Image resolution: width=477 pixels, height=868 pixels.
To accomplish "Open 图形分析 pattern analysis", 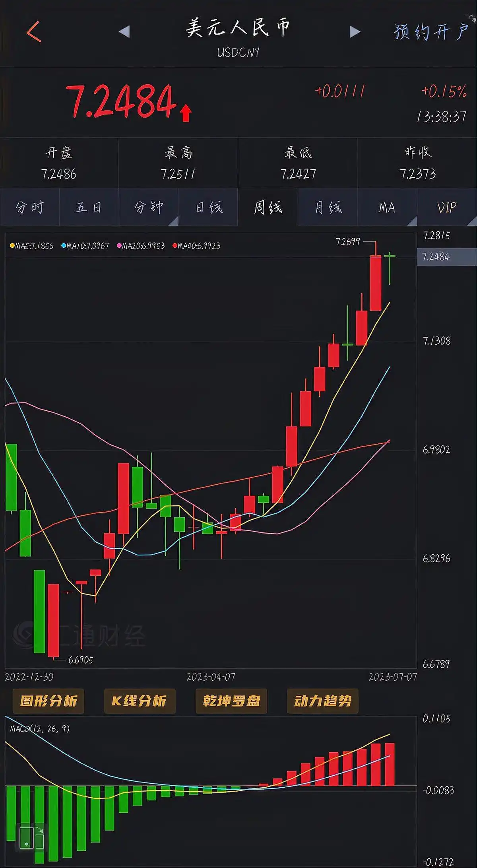I will click(48, 701).
